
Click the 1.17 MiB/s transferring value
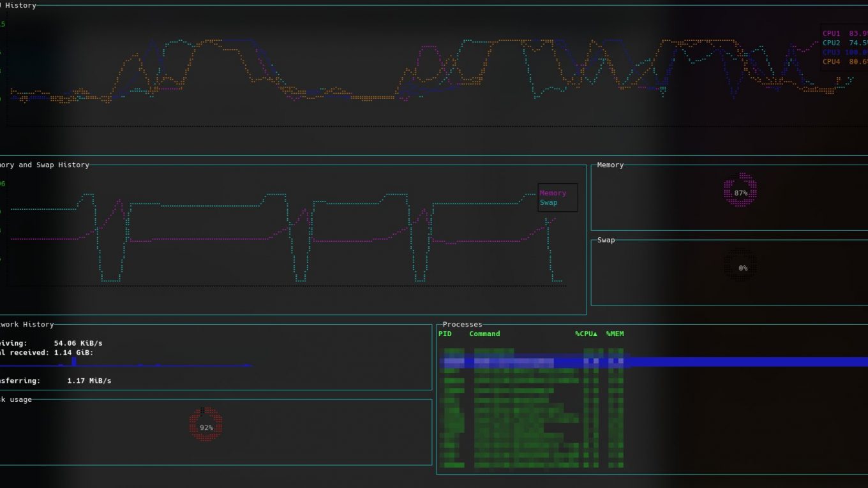click(89, 381)
